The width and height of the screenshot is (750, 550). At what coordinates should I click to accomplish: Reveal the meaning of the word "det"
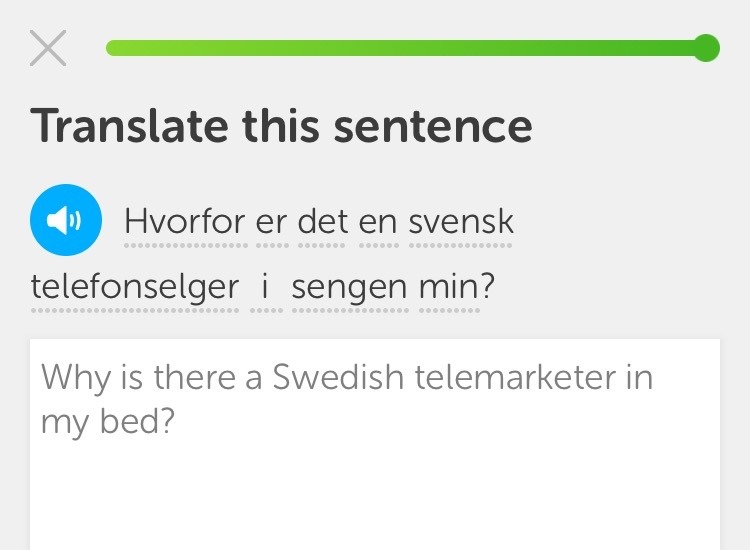pyautogui.click(x=322, y=221)
